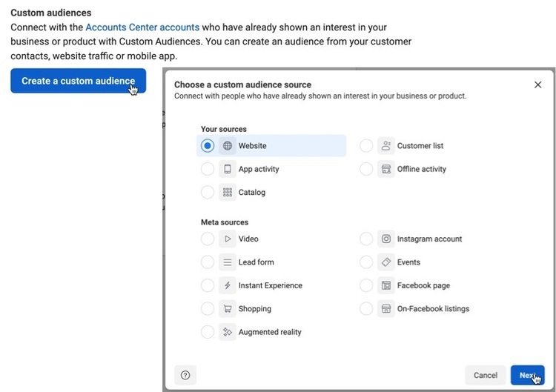Image resolution: width=556 pixels, height=392 pixels.
Task: Click the App activity phone icon
Action: (x=228, y=169)
